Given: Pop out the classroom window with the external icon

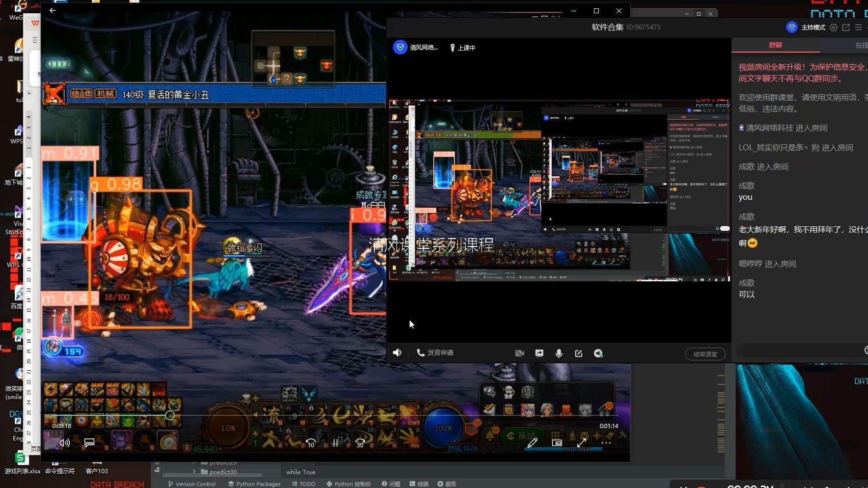Looking at the screenshot, I should (x=846, y=27).
